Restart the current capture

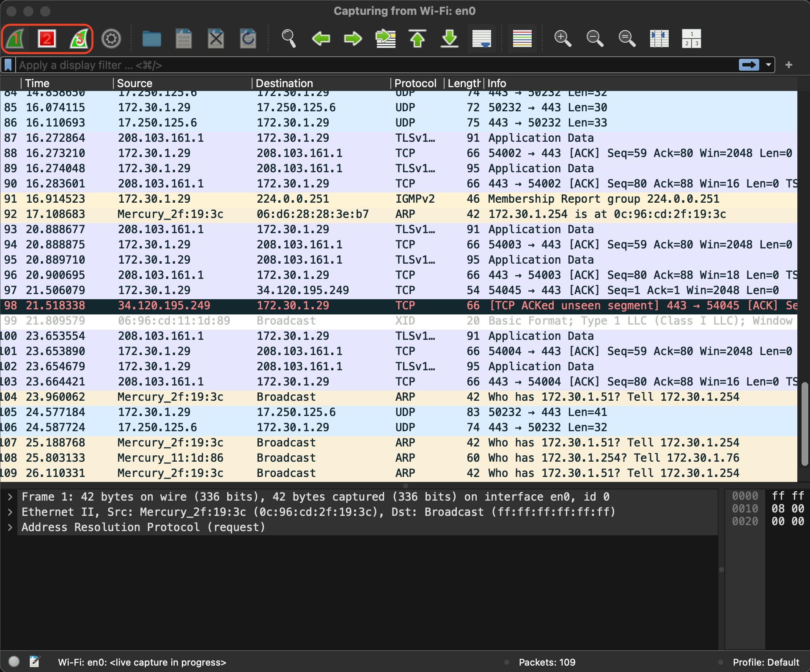[x=79, y=39]
